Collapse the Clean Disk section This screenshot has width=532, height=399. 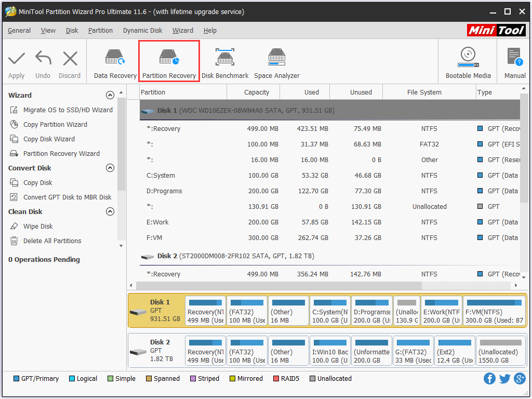click(x=110, y=212)
